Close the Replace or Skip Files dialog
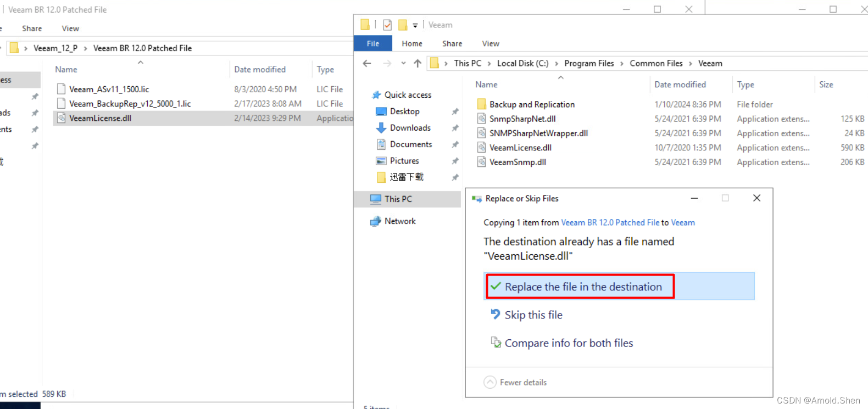Viewport: 868px width, 409px height. [756, 198]
